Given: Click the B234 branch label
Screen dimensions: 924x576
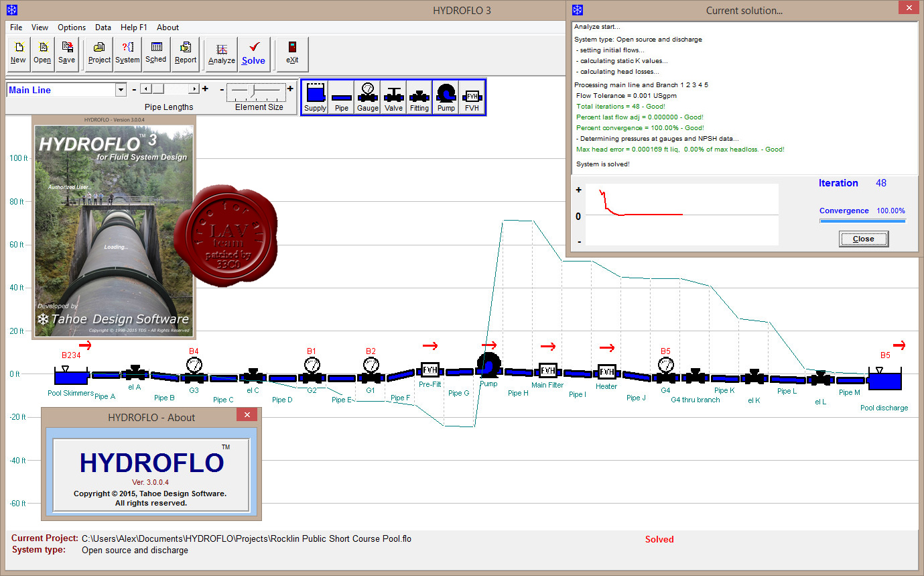Looking at the screenshot, I should 71,355.
